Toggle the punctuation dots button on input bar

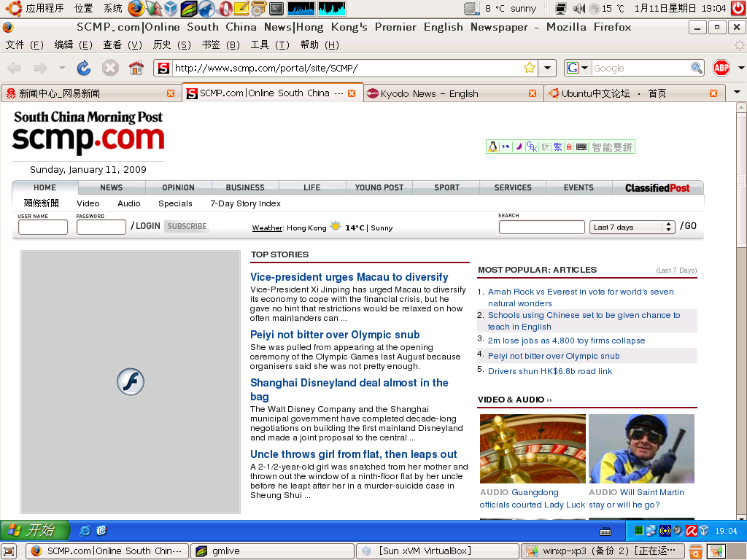coord(506,147)
